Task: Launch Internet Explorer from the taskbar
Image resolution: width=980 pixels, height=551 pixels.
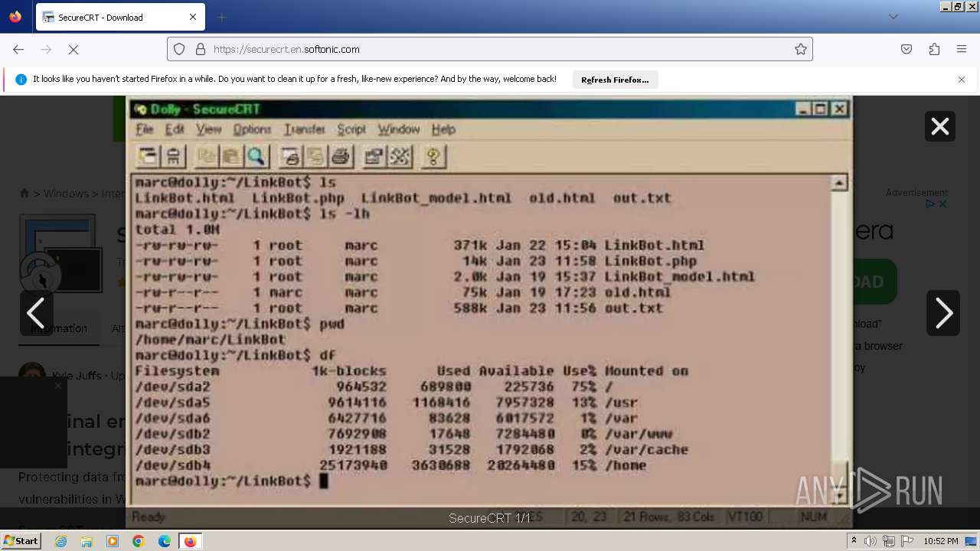Action: (61, 541)
